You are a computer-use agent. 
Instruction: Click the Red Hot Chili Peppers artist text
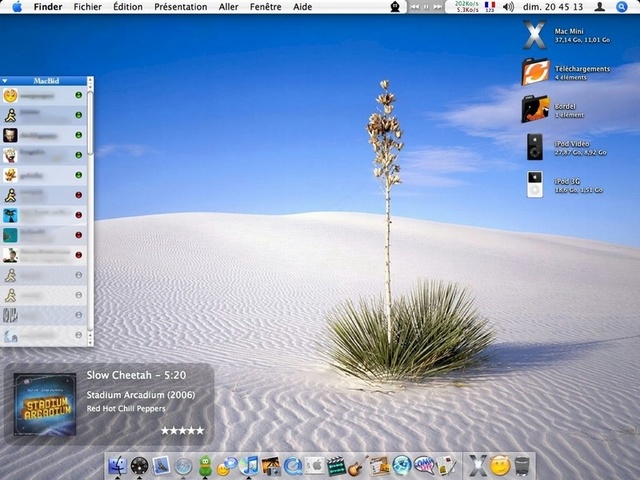[126, 409]
